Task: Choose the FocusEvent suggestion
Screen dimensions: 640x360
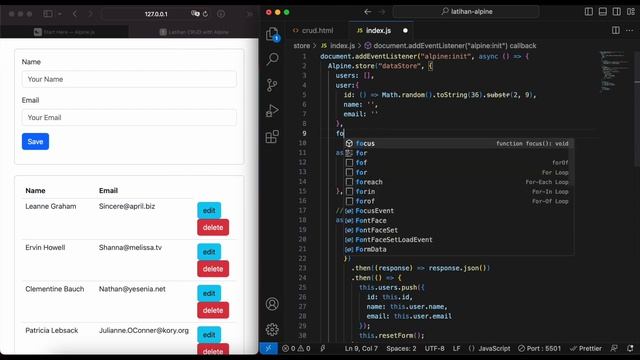Action: click(458, 211)
